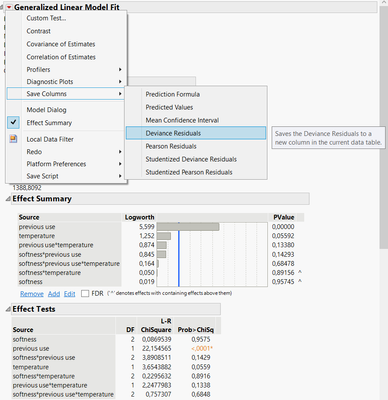Viewport: 388px width, 400px height.
Task: Select 'softness*previous use*temperature' in Effect Summary
Action: point(69,263)
